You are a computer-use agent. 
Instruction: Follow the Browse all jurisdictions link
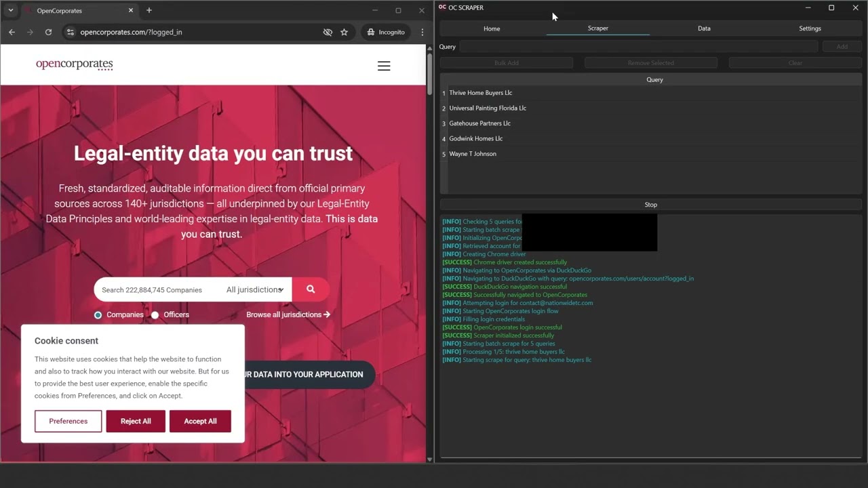[x=288, y=314]
